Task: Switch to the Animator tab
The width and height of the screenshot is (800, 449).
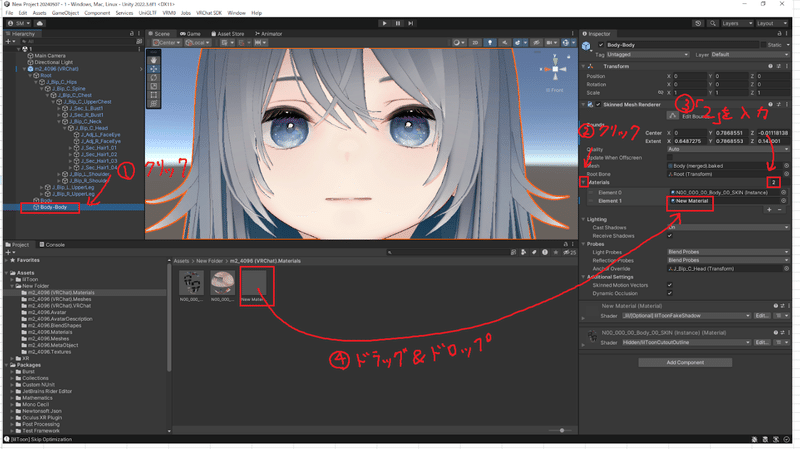Action: [268, 34]
